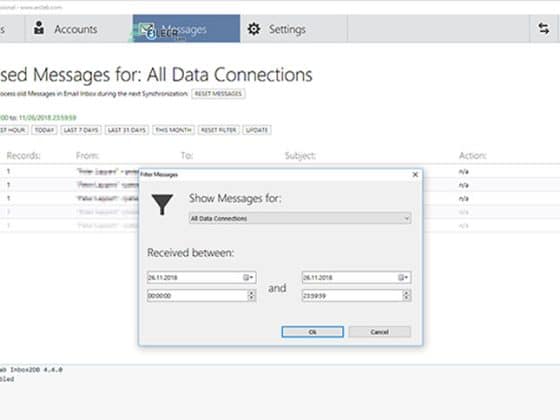This screenshot has height=420, width=560.
Task: Click the To column header
Action: [x=187, y=156]
